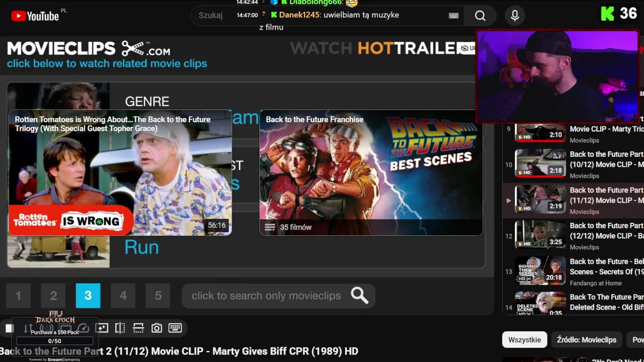Open playlist title (11/12) Movie CLIP
The width and height of the screenshot is (644, 362).
(607, 195)
